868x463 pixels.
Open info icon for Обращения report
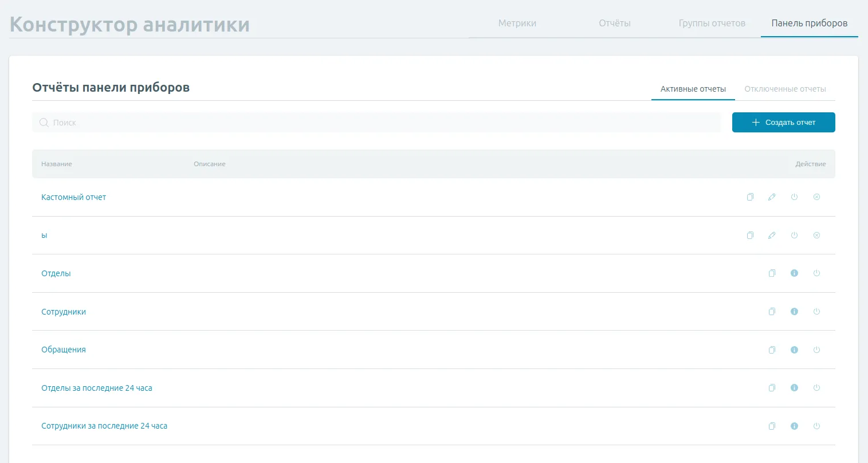point(794,350)
